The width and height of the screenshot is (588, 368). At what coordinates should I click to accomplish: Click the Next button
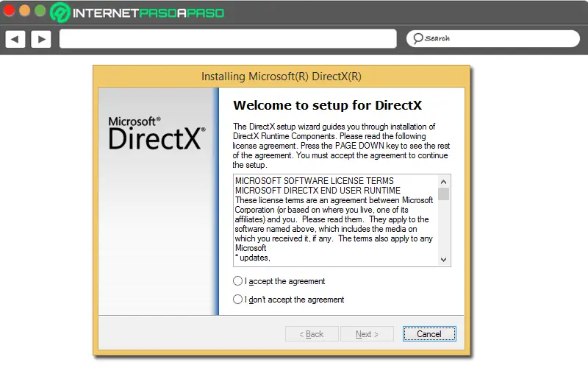tap(367, 334)
